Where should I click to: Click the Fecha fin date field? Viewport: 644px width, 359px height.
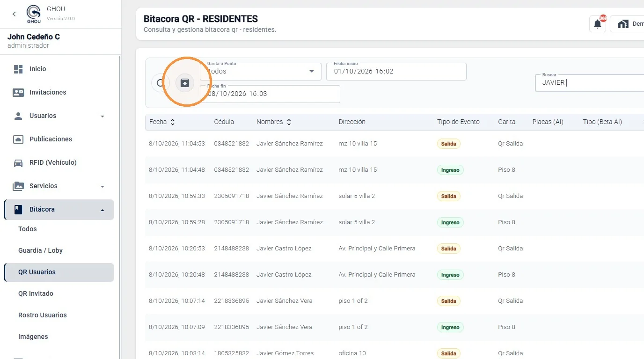pyautogui.click(x=270, y=94)
